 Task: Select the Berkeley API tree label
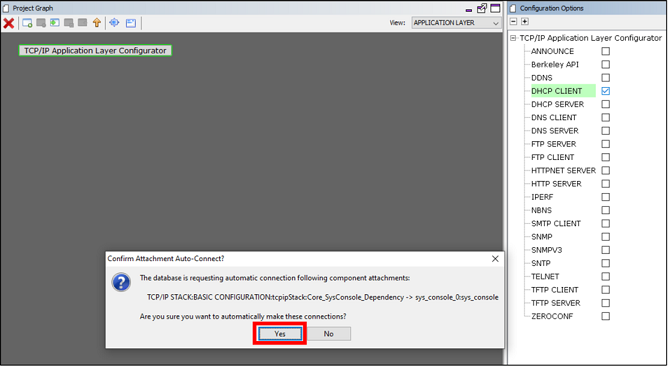pos(555,64)
